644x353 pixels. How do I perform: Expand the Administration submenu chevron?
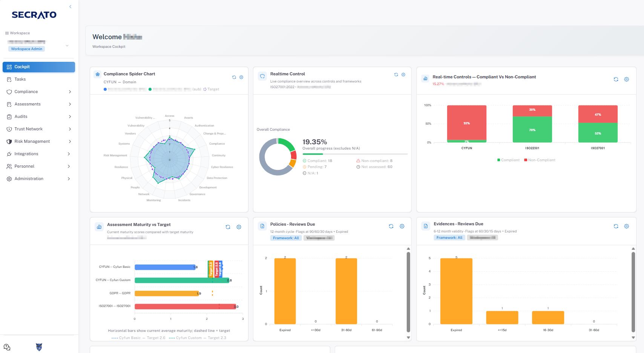69,179
